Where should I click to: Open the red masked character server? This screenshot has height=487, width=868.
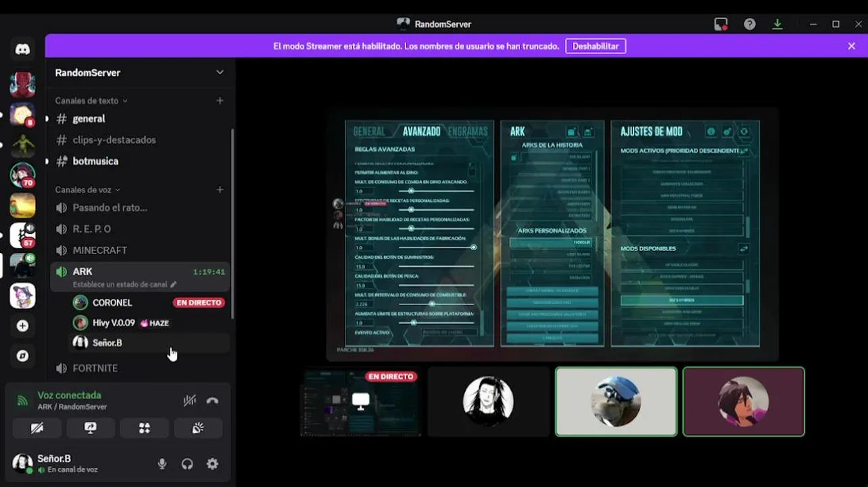(x=22, y=85)
